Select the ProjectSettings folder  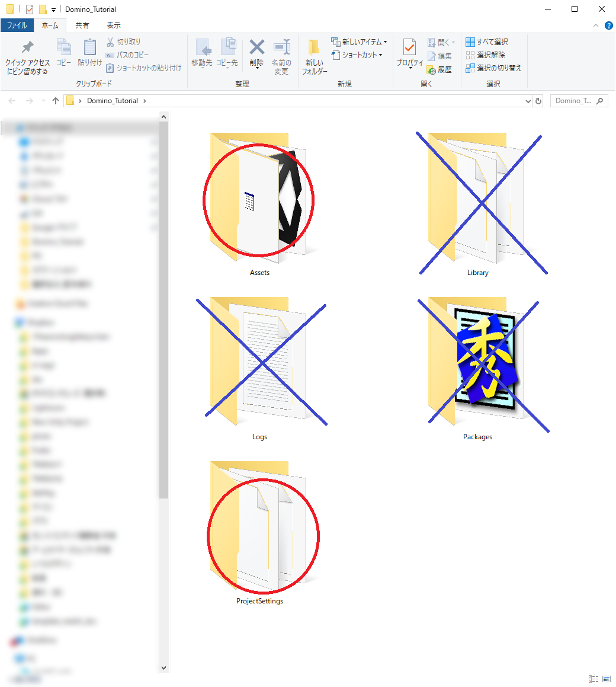[259, 533]
